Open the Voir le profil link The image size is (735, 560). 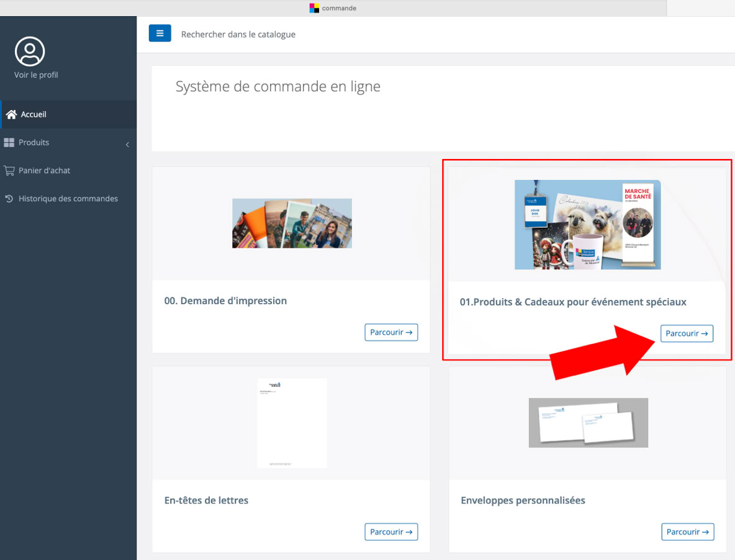[x=36, y=75]
